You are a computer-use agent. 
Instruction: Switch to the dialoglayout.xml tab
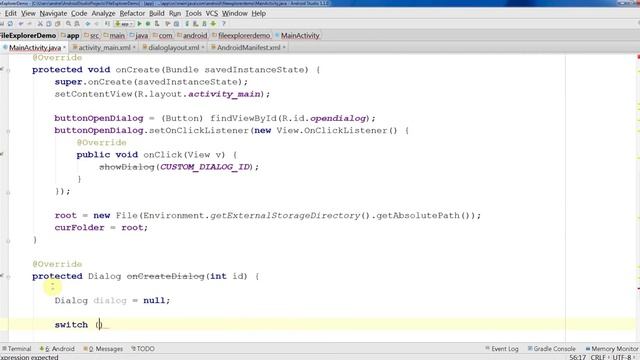[173, 48]
